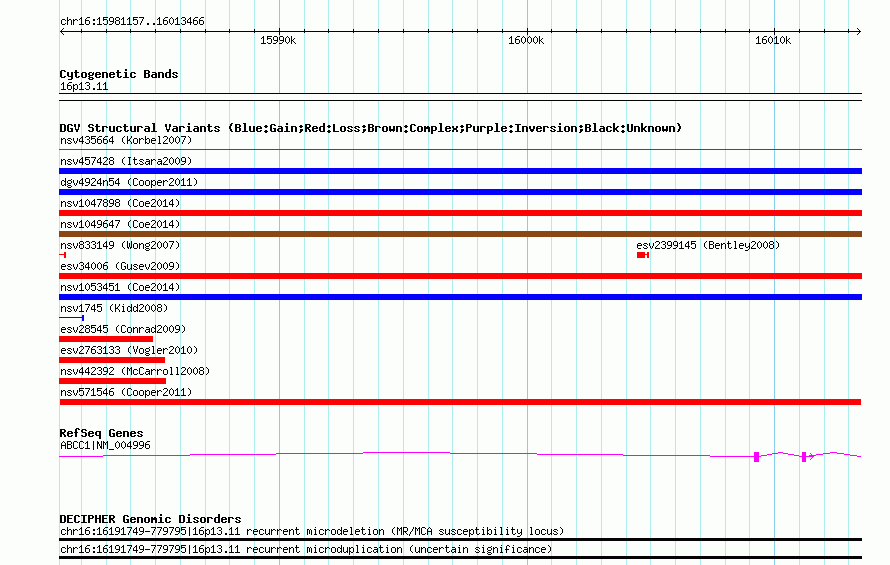Click the RefSeq Genes track title
Image resolution: width=890 pixels, height=565 pixels.
tap(101, 433)
